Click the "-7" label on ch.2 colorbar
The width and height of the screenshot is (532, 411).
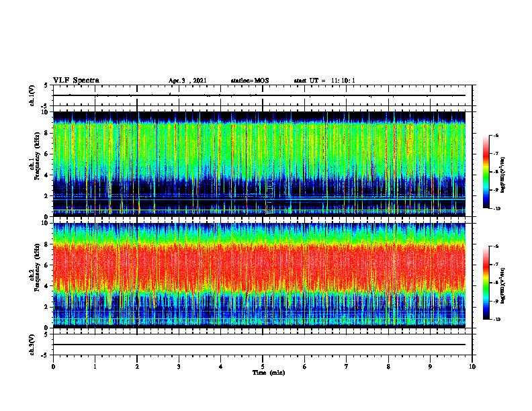pyautogui.click(x=496, y=265)
